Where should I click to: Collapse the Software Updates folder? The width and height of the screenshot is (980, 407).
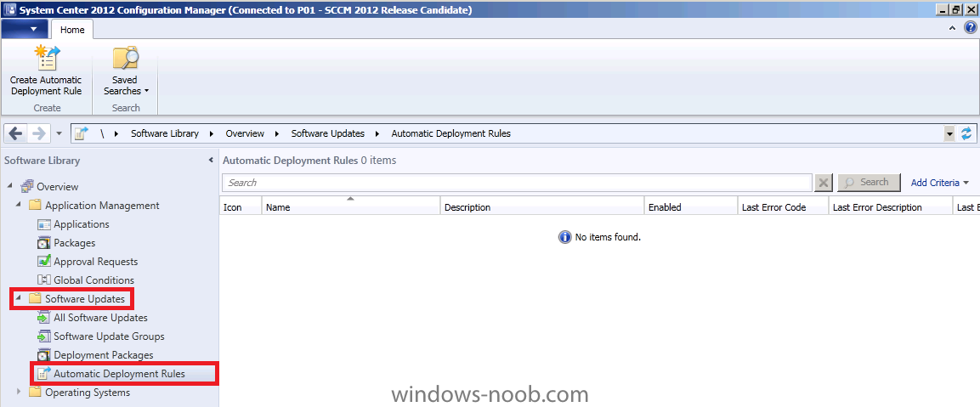[x=18, y=299]
